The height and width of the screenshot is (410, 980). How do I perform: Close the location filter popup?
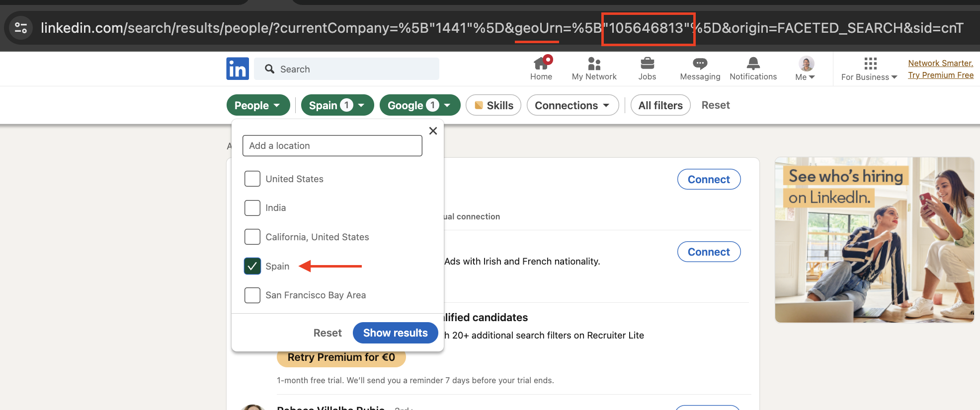click(x=433, y=131)
